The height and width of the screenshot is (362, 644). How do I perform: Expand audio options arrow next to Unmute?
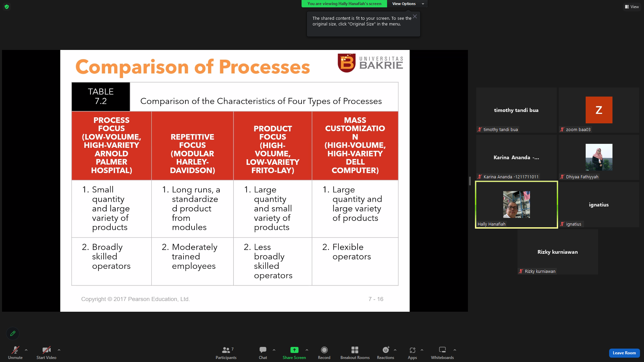[x=26, y=350]
